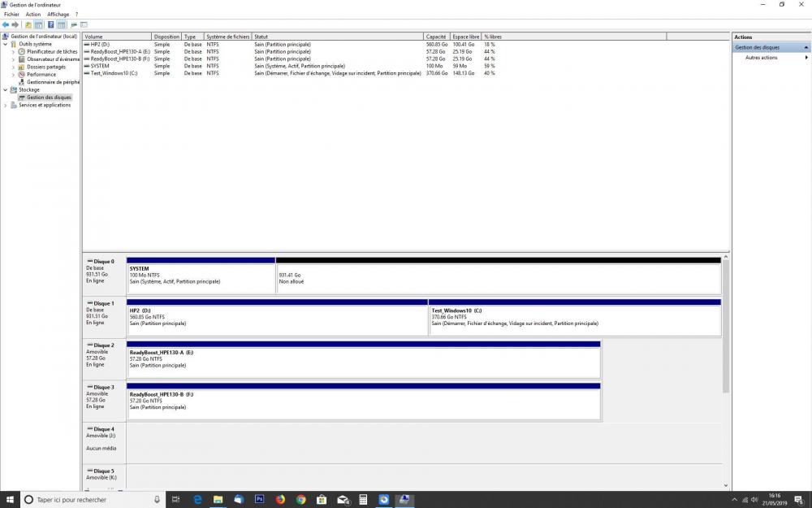Click the Taper ici pour rechercher search box
Image resolution: width=812 pixels, height=508 pixels.
pos(89,499)
